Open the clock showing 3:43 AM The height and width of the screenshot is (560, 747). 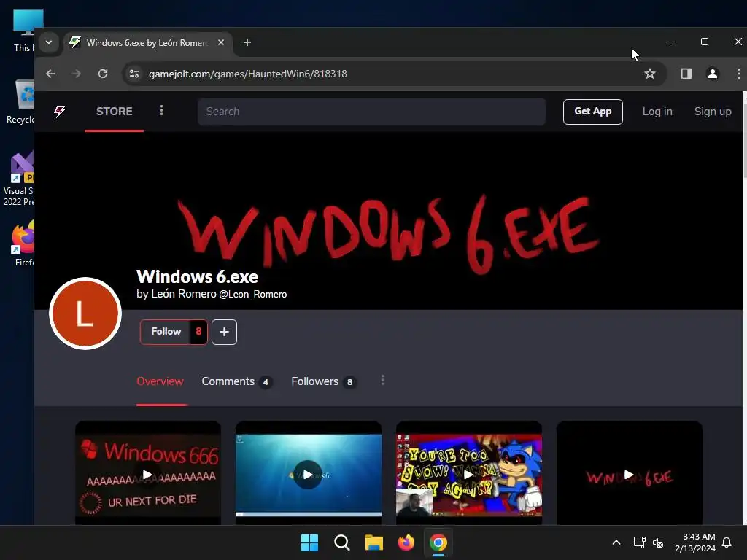(695, 542)
